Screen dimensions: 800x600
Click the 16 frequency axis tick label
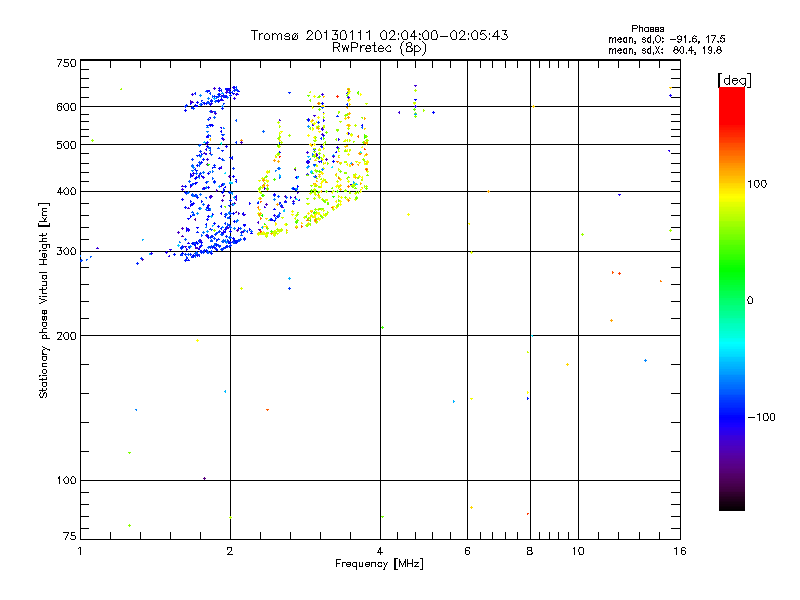(680, 551)
